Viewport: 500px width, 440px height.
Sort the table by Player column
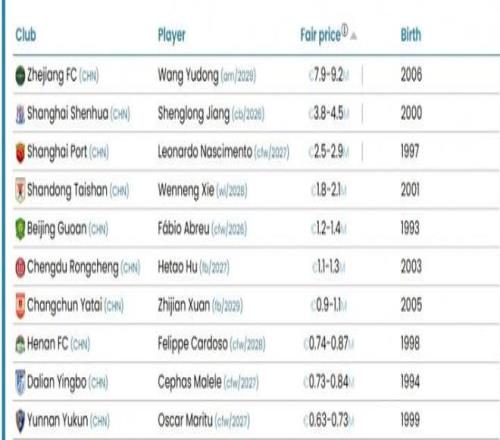point(171,35)
